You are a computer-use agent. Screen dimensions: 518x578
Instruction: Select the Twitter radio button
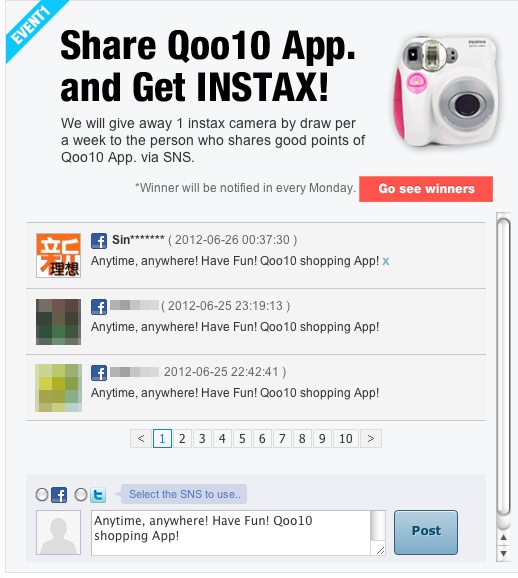[81, 495]
